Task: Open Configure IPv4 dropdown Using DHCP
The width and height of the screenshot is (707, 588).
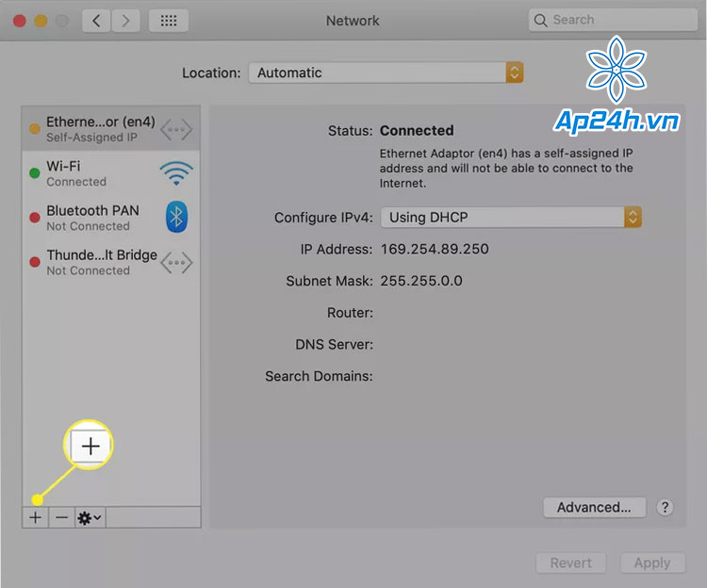Action: click(511, 217)
